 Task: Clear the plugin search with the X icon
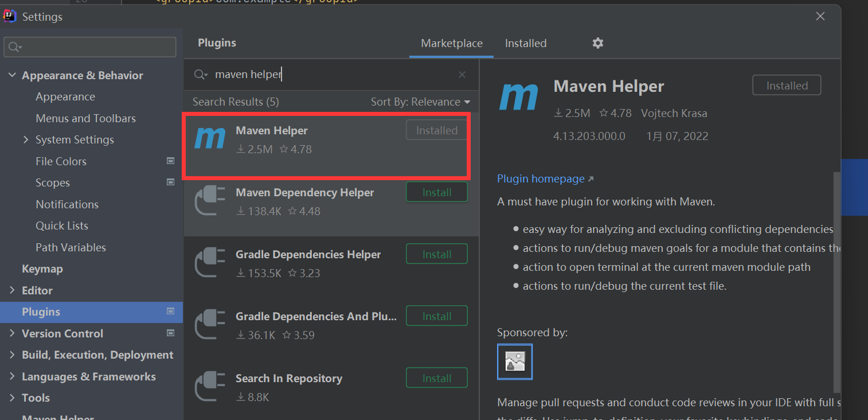point(462,75)
